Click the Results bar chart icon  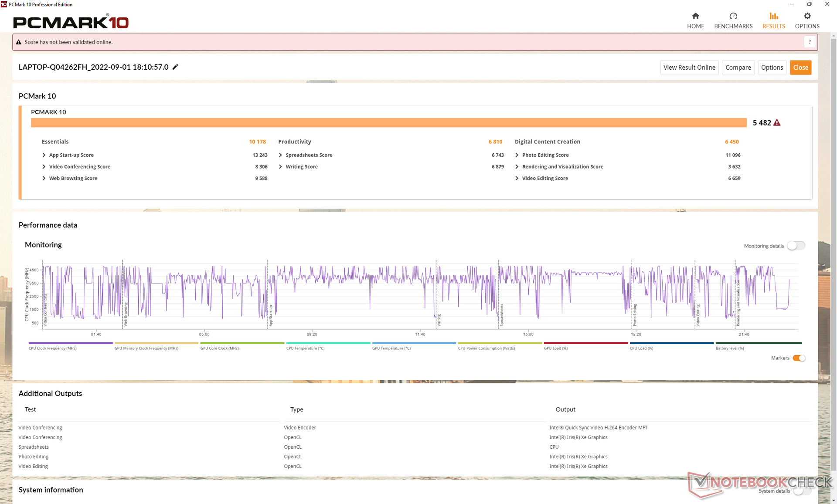(x=773, y=16)
